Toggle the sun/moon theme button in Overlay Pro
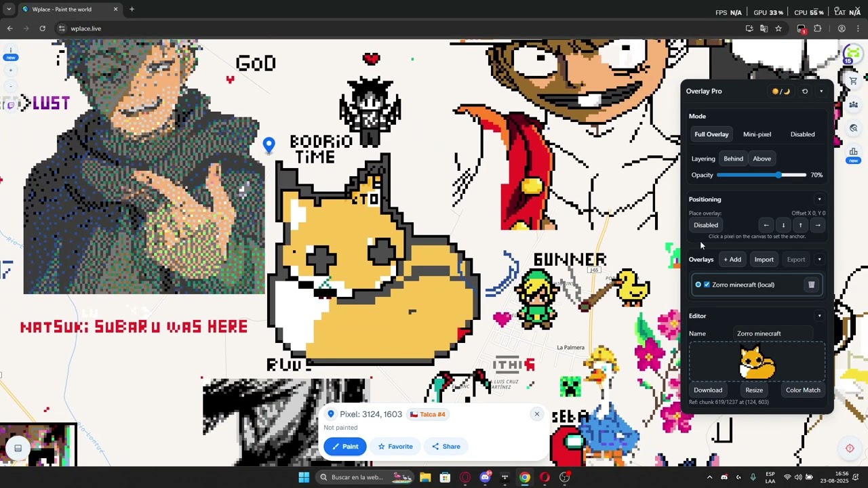Viewport: 868px width, 488px height. [x=781, y=91]
